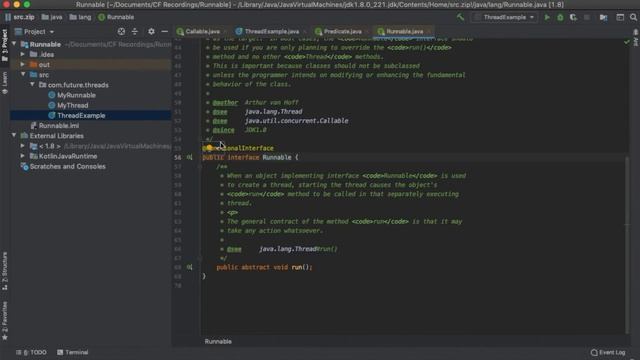The width and height of the screenshot is (640, 360).
Task: Hide the Project panel with minus icon
Action: [164, 31]
